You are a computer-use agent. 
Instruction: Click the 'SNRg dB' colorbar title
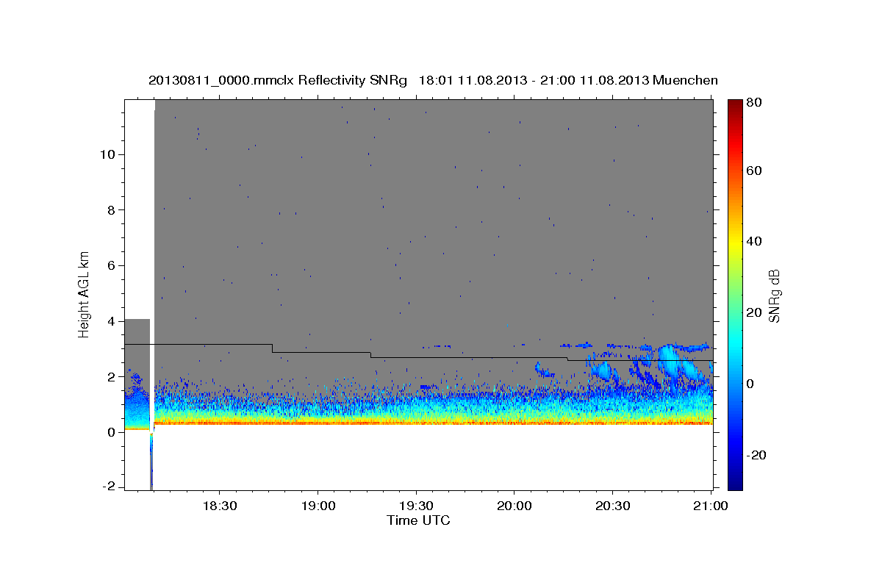click(775, 295)
